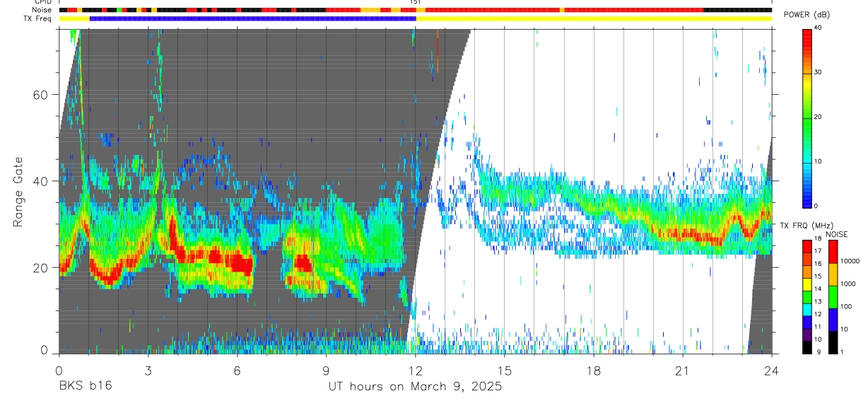Click the '1' label on NOISE scale
Screen dimensions: 868x401
(x=843, y=351)
